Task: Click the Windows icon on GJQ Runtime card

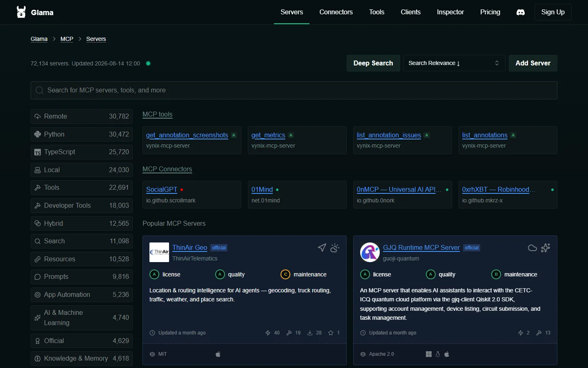Action: point(429,354)
